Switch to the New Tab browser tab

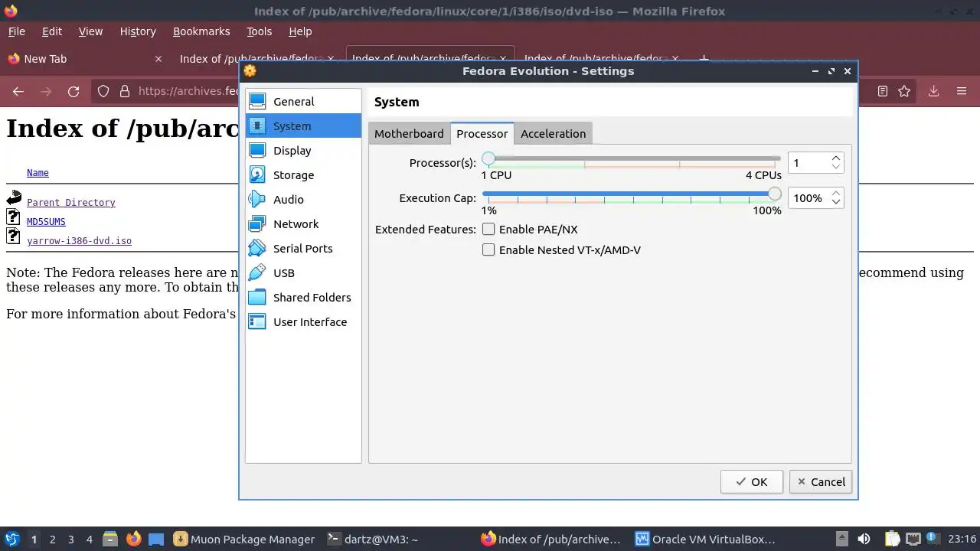point(84,59)
